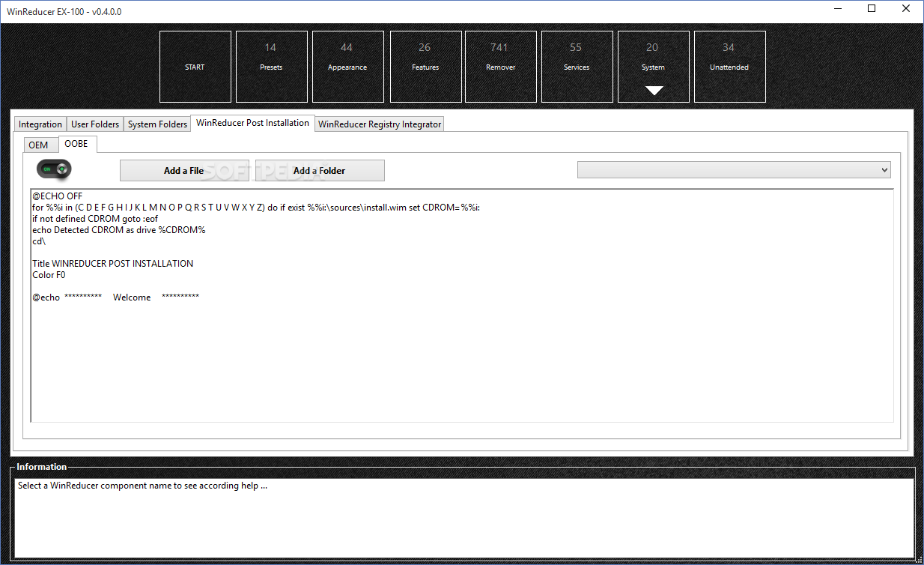Click the Add a Folder button
The image size is (924, 565).
(320, 170)
